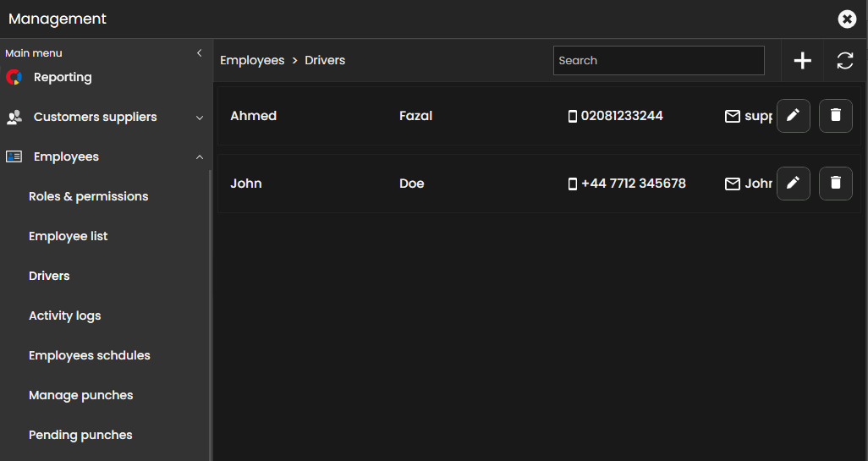Select Activity logs in sidebar
Screen dimensions: 868x461
[x=64, y=316]
